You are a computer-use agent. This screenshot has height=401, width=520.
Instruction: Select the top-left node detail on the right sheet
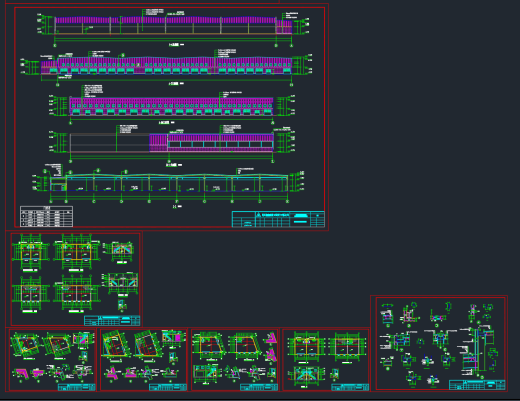click(387, 314)
